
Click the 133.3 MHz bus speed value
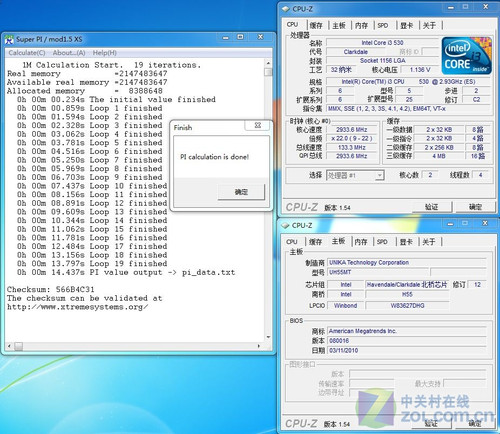[352, 147]
